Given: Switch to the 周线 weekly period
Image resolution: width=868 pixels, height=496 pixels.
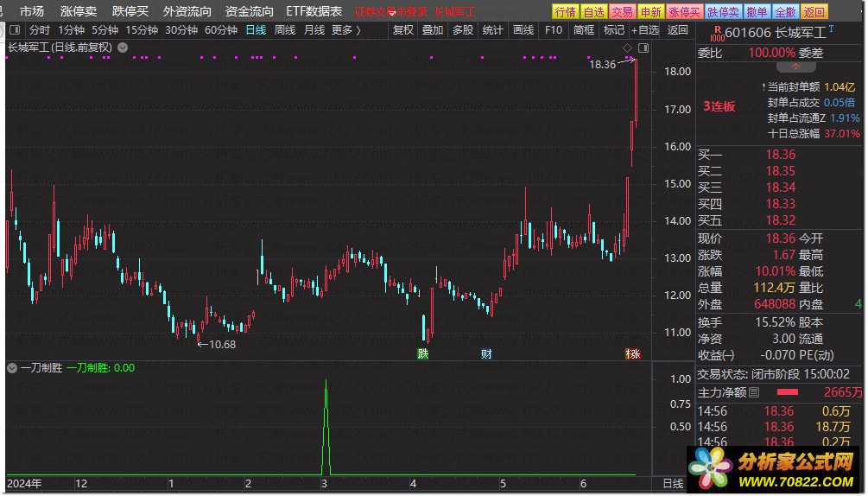Looking at the screenshot, I should click(285, 30).
